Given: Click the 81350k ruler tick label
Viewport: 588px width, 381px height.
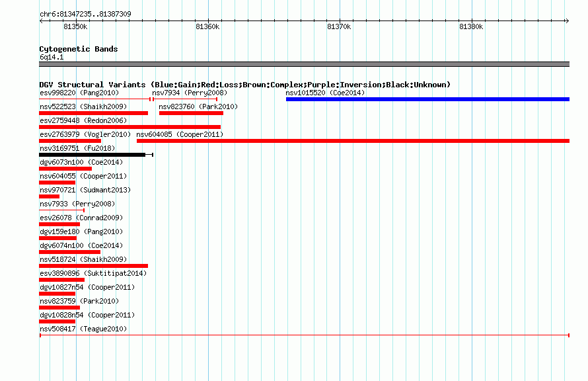Looking at the screenshot, I should point(75,26).
